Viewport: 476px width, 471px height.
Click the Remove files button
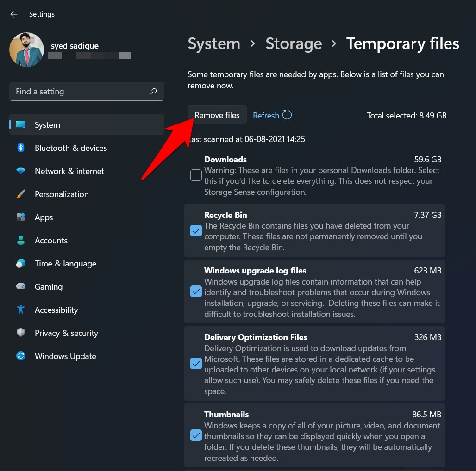(x=217, y=115)
